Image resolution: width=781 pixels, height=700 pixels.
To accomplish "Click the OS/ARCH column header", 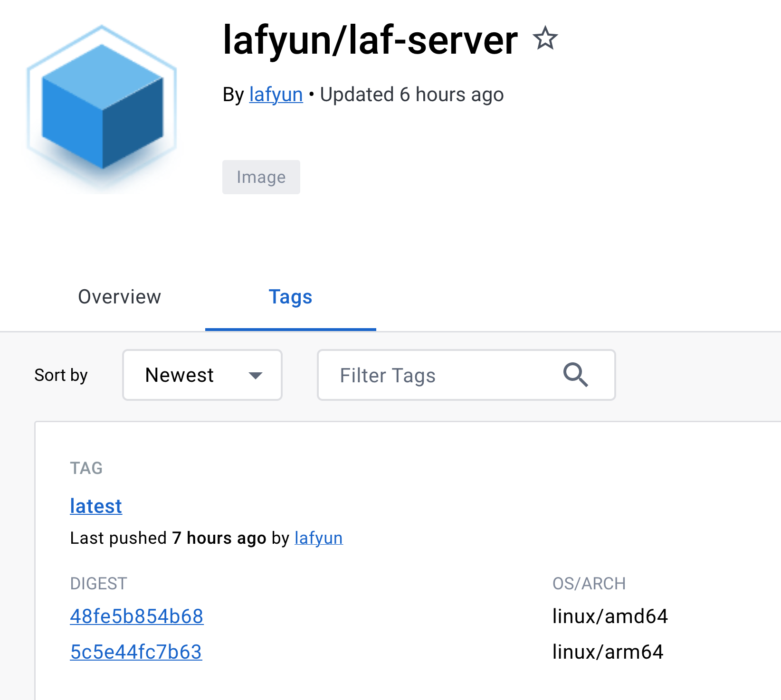I will (589, 583).
